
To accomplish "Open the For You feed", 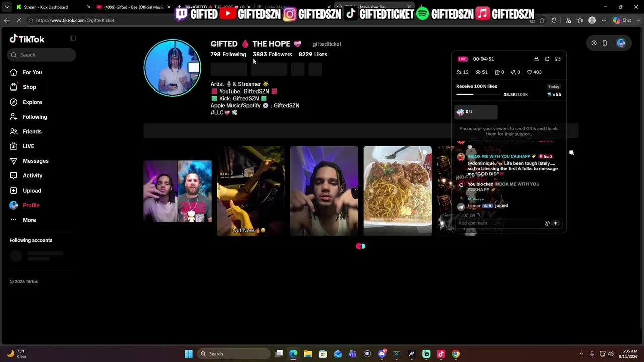I will [32, 72].
